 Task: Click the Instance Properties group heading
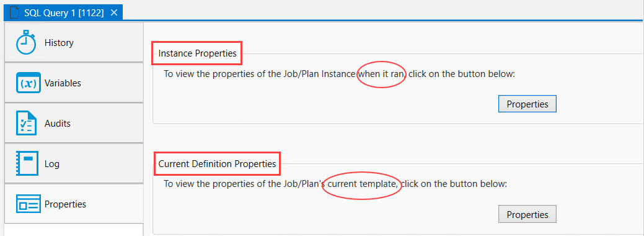click(197, 53)
